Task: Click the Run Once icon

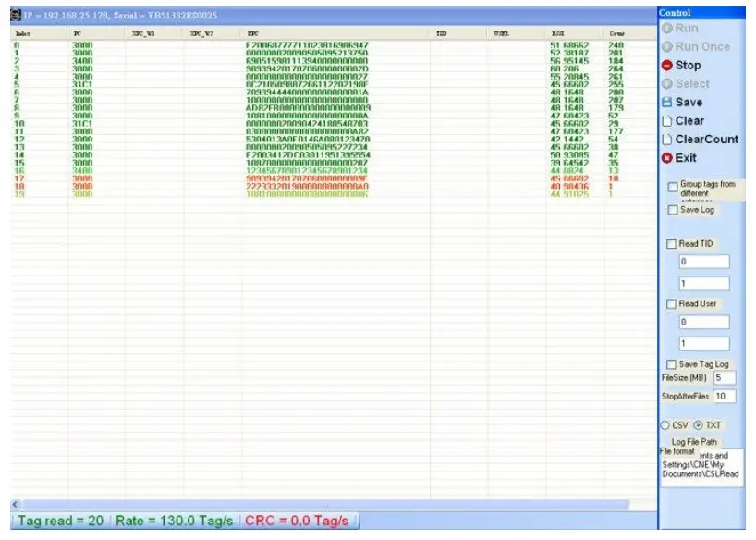Action: 666,47
